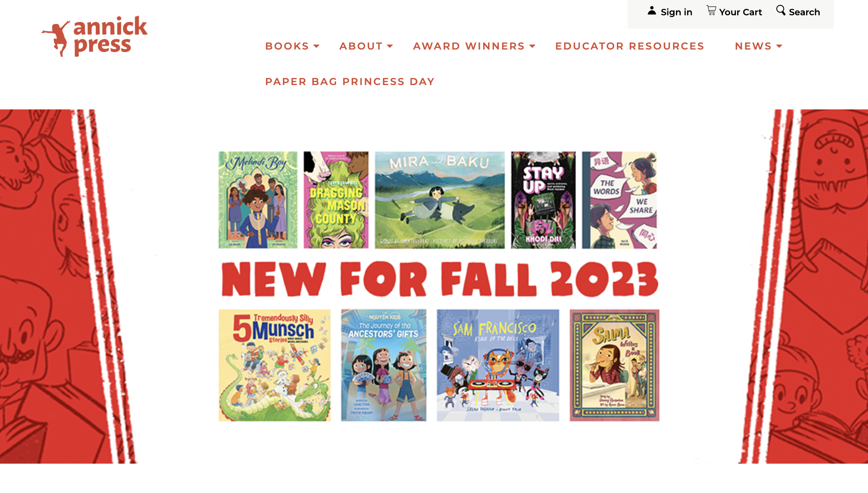This screenshot has height=493, width=868.
Task: Open the shopping cart icon
Action: tap(711, 11)
